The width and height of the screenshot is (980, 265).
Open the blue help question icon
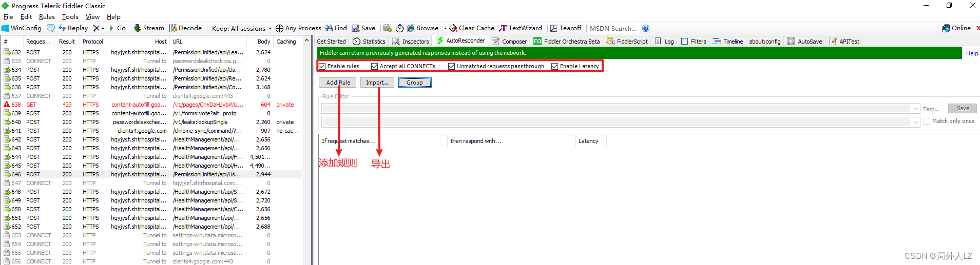point(646,28)
